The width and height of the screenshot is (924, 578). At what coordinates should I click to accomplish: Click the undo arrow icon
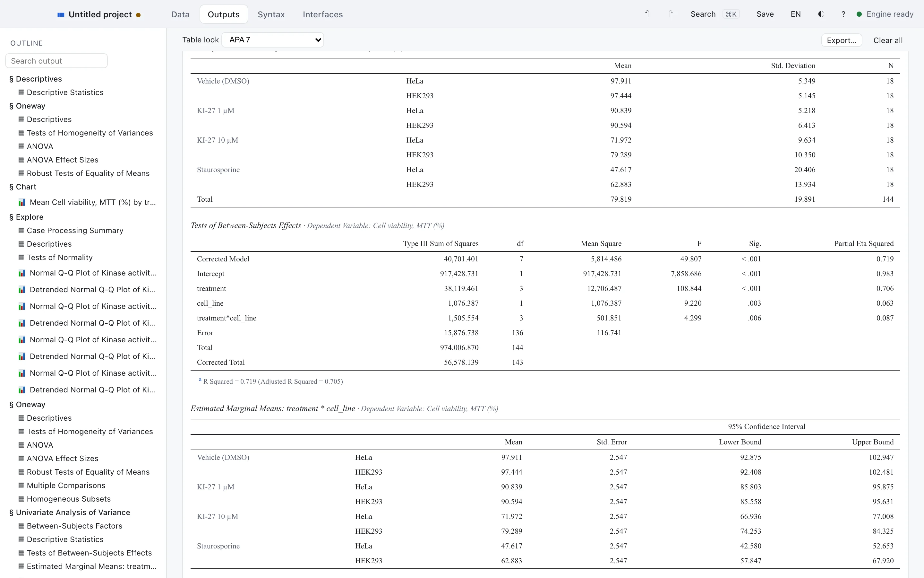click(x=647, y=14)
